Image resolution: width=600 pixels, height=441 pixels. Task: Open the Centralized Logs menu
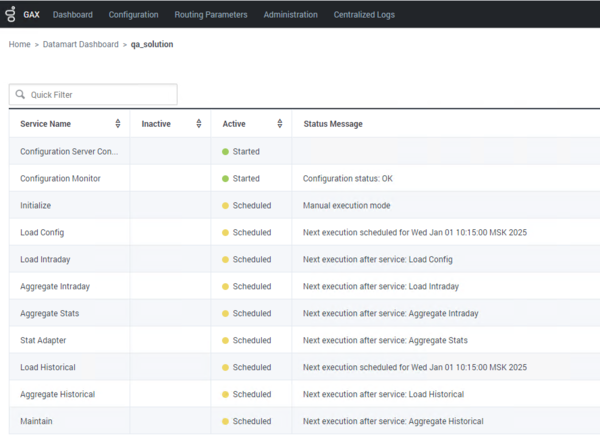tap(364, 15)
